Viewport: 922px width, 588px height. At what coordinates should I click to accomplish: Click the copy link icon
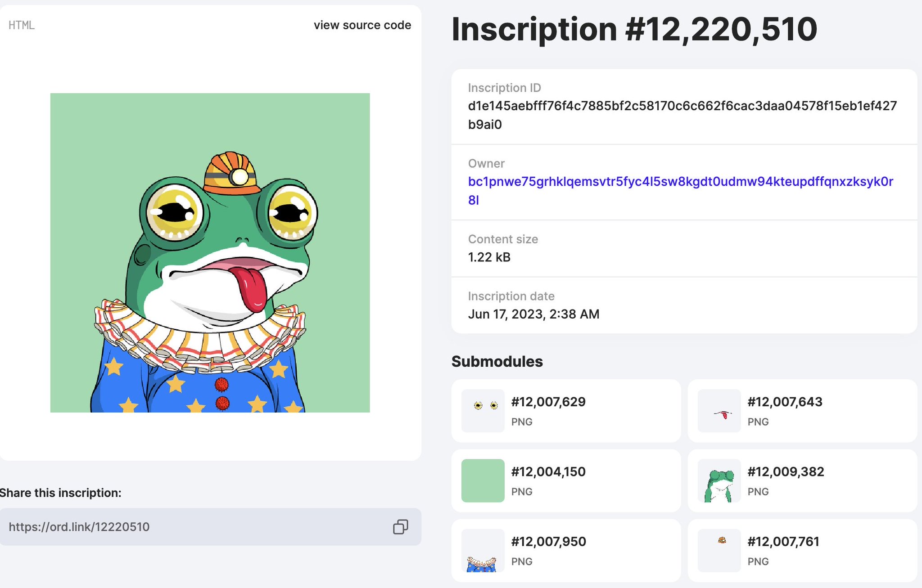click(x=400, y=527)
